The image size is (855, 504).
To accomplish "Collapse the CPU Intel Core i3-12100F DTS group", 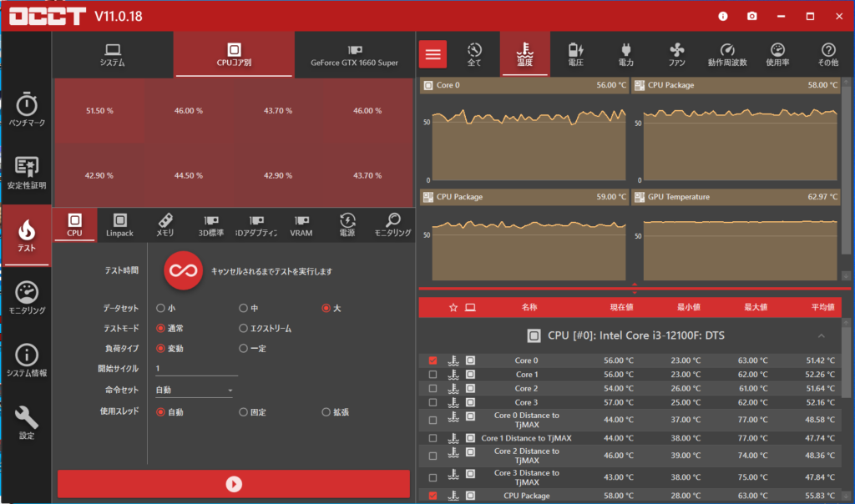I will coord(822,335).
